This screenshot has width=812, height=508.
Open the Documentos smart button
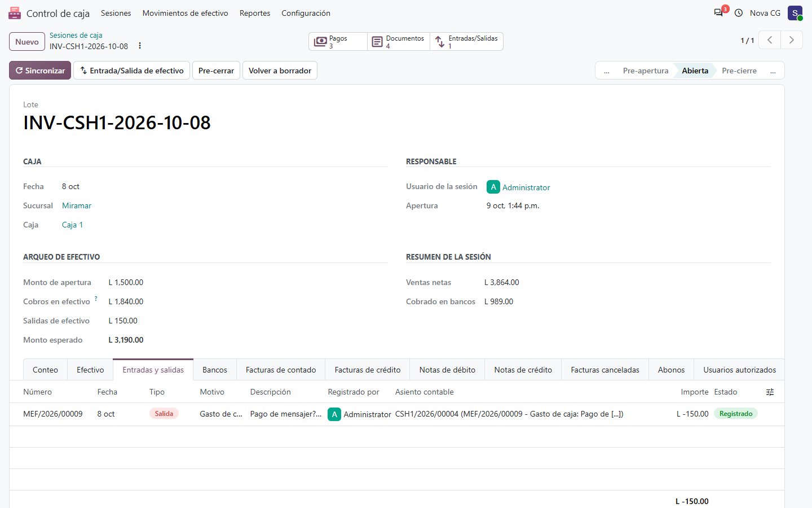click(x=399, y=42)
